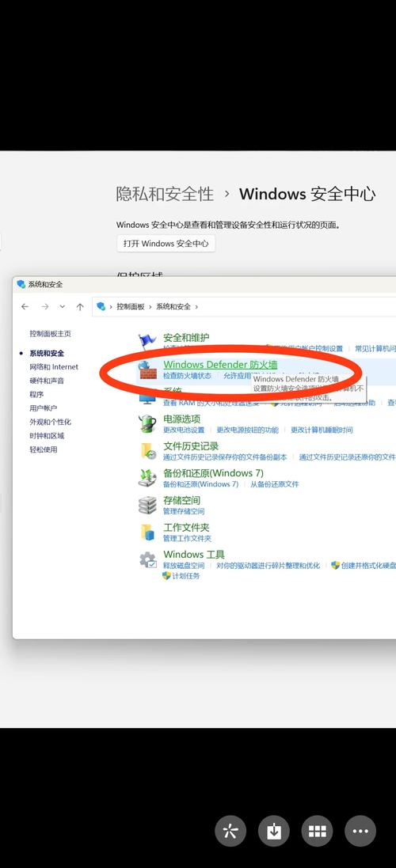Click the small 备份和还原(Windows 7) sublink
Image resolution: width=396 pixels, height=868 pixels.
click(x=200, y=484)
